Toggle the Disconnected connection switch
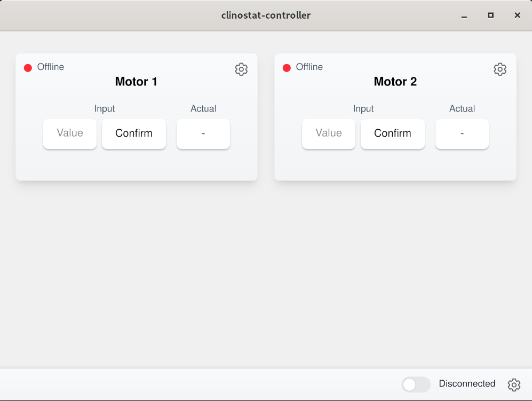 click(x=416, y=384)
